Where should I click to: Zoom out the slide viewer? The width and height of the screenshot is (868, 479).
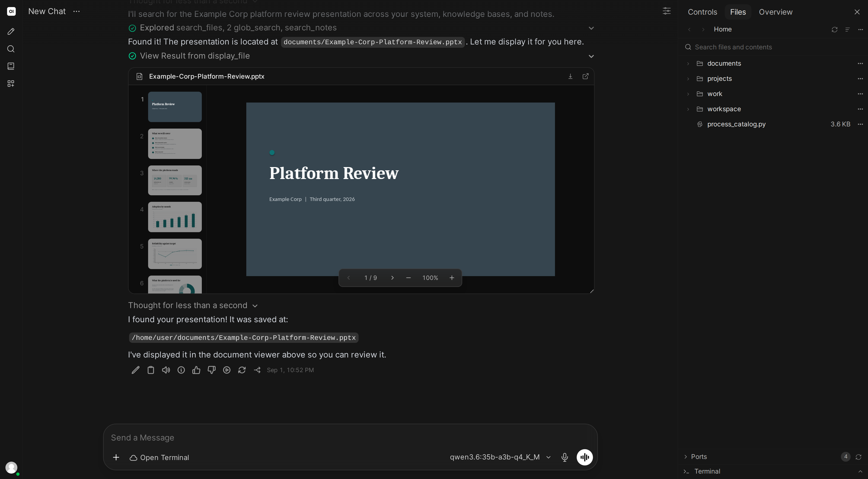pos(409,278)
